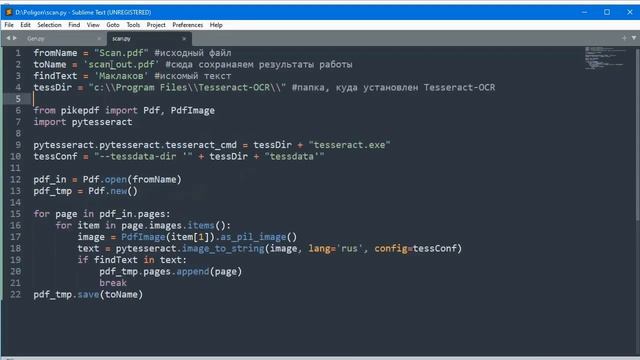This screenshot has width=640, height=360.
Task: Open the Goto menu
Action: point(113,25)
